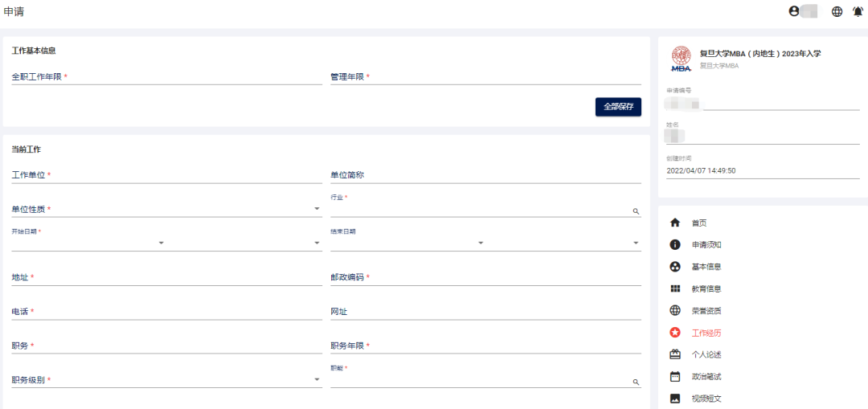Image resolution: width=868 pixels, height=409 pixels.
Task: Expand the 单位性质 dropdown
Action: pyautogui.click(x=317, y=210)
